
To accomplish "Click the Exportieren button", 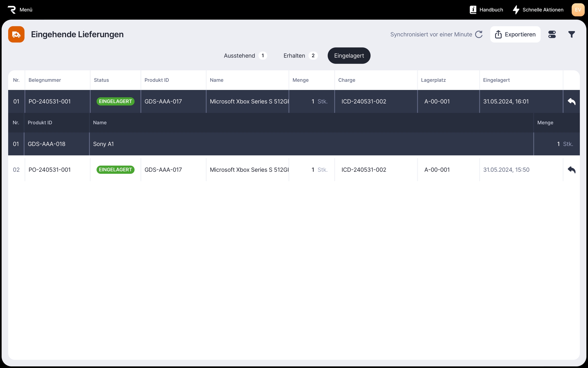I will 515,34.
